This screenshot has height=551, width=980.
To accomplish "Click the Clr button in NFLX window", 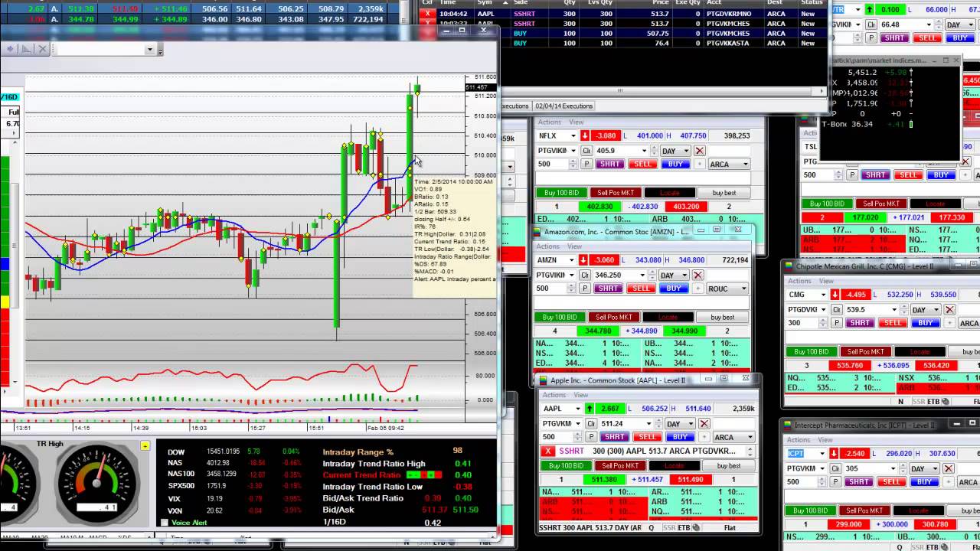I will 586,151.
